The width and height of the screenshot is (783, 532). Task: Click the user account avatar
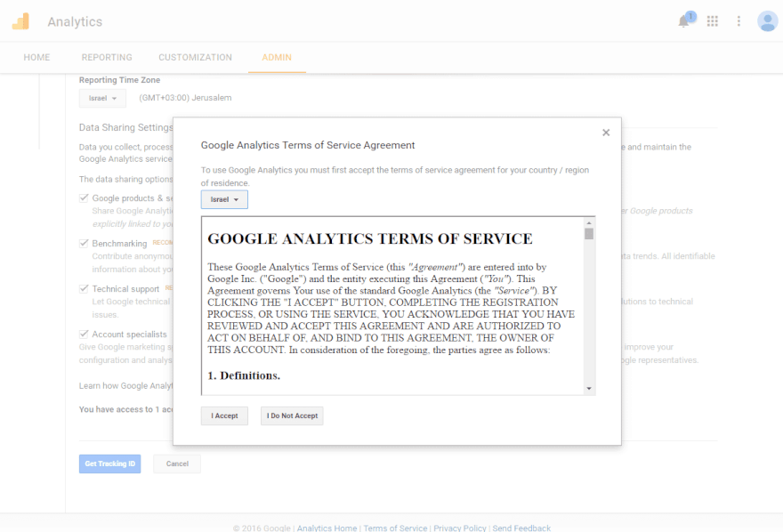click(767, 21)
